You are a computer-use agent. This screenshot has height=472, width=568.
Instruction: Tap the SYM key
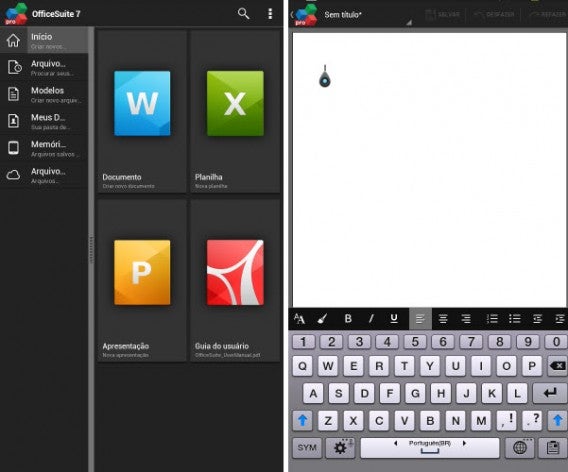click(307, 448)
